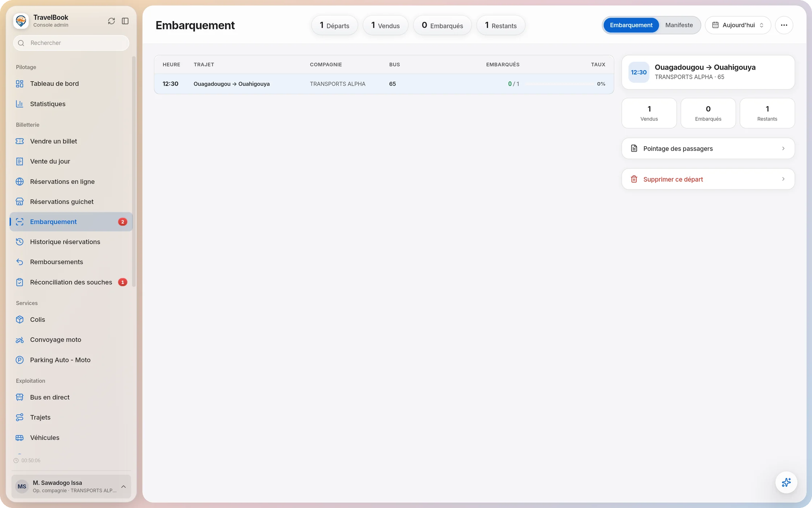
Task: Open Vente du jour
Action: click(71, 161)
